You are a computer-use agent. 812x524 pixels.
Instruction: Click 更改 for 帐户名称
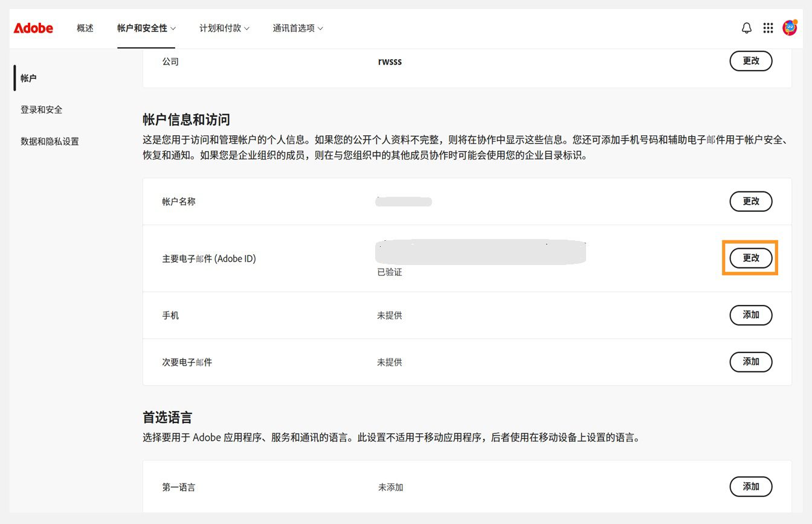tap(750, 201)
